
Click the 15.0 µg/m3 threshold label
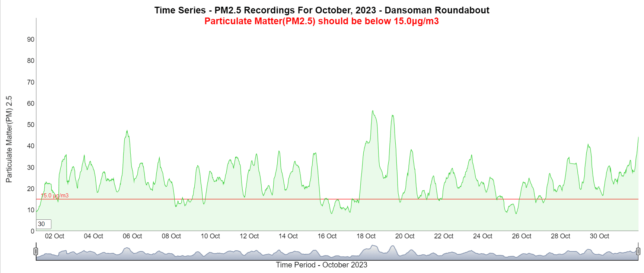pyautogui.click(x=55, y=196)
